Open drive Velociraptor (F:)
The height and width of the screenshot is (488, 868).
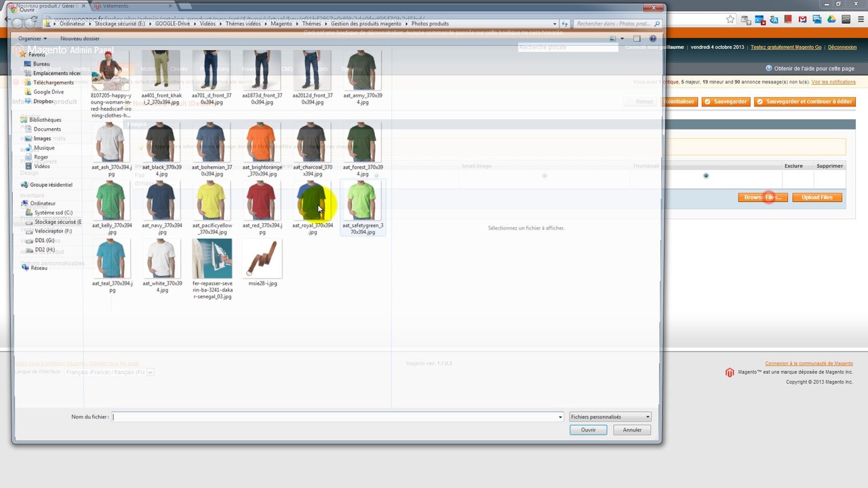(x=49, y=231)
